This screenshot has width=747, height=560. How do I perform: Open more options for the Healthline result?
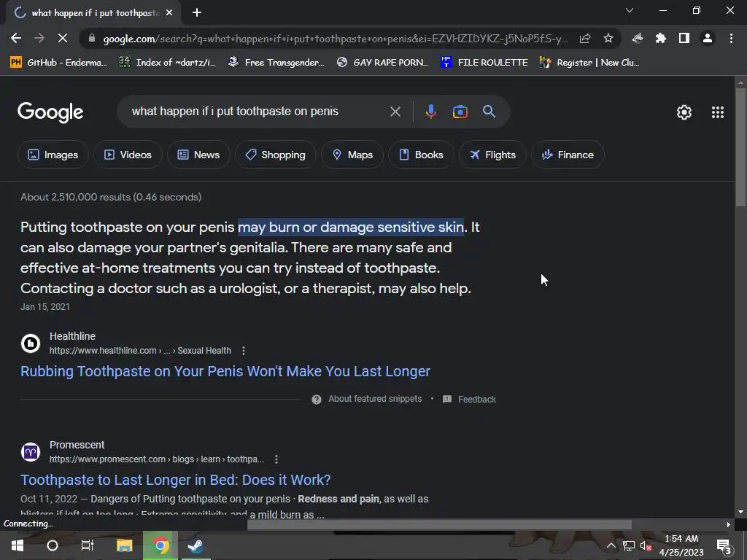[244, 351]
